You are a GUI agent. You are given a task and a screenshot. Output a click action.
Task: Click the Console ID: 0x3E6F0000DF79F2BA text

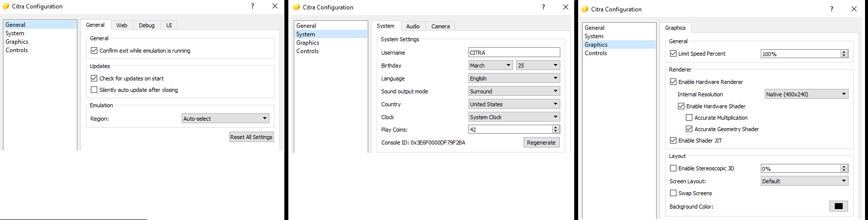pyautogui.click(x=423, y=143)
